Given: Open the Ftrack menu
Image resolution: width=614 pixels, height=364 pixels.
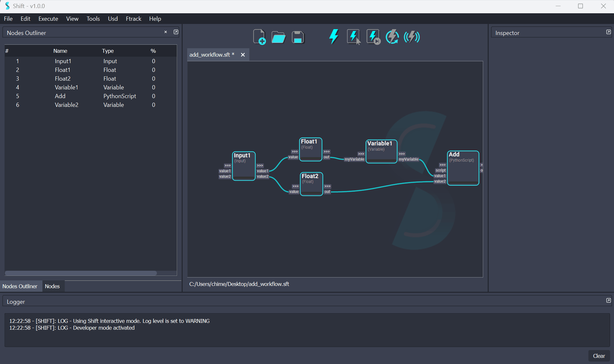Looking at the screenshot, I should 133,19.
